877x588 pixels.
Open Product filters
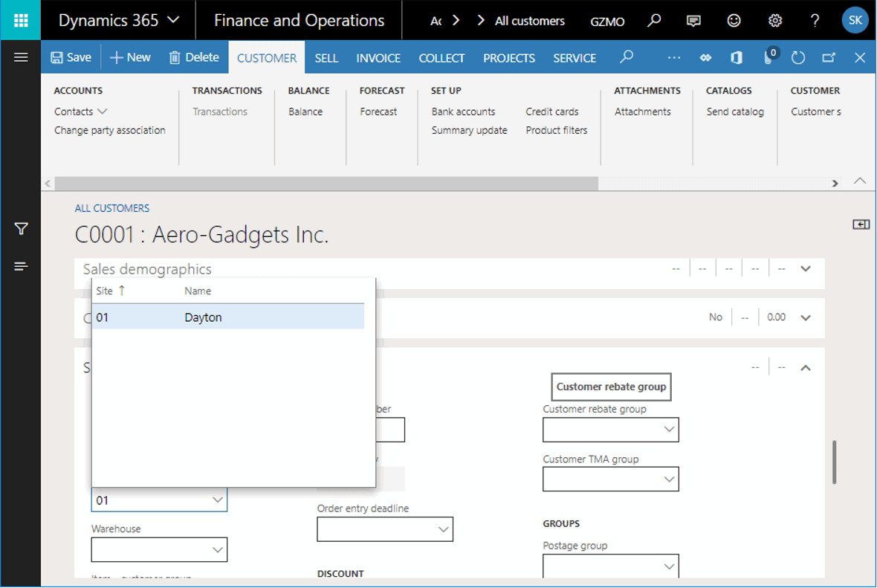557,130
